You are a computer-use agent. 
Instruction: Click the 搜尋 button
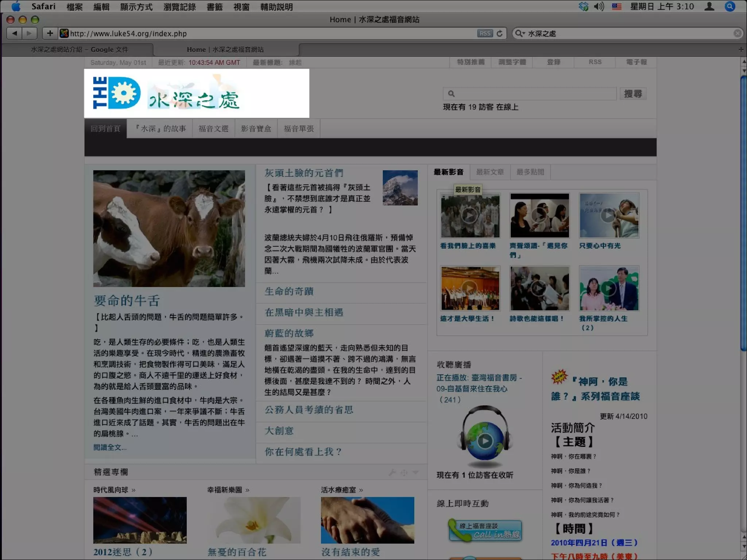[x=633, y=94]
